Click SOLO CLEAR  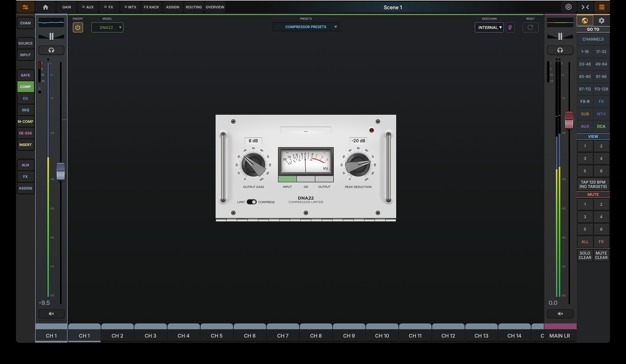[x=585, y=255]
